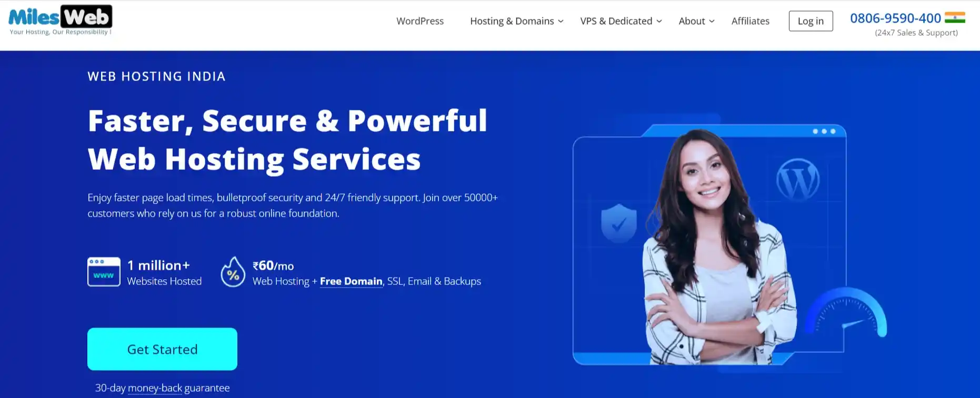Viewport: 980px width, 398px height.
Task: Open the WordPress menu item
Action: pos(420,21)
